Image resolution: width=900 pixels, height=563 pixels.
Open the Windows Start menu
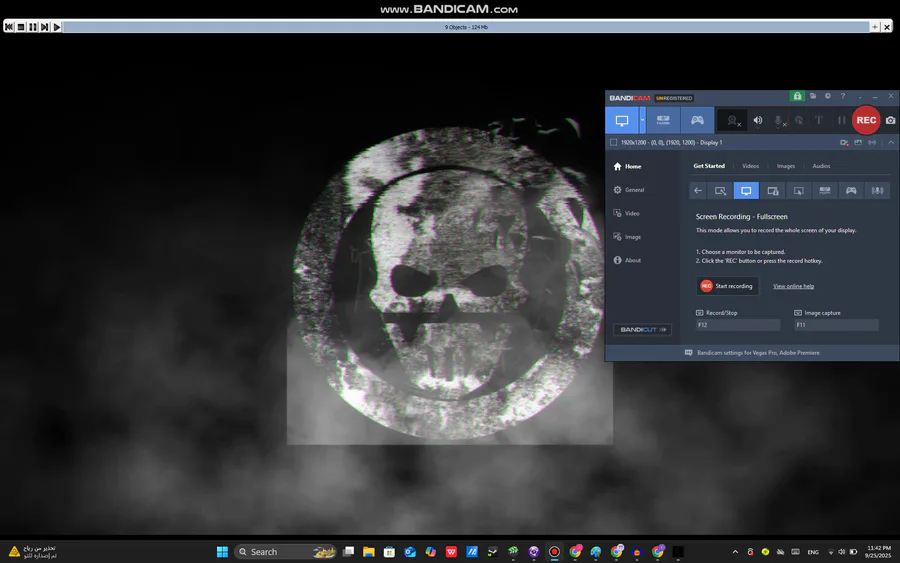pyautogui.click(x=222, y=552)
